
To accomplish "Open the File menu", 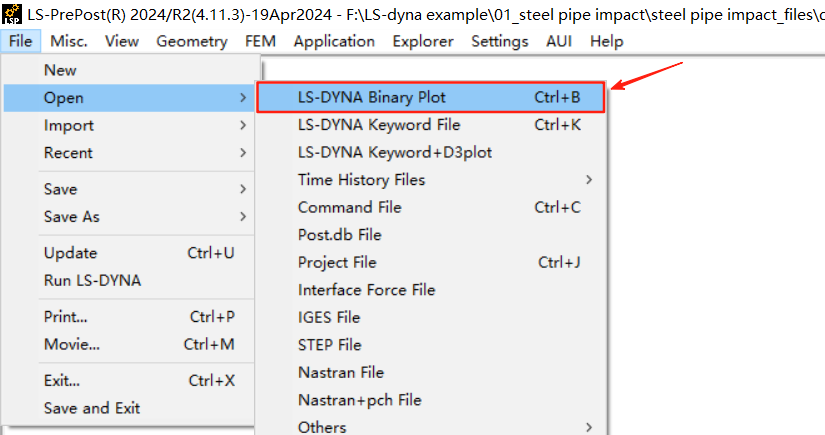I will click(x=21, y=41).
